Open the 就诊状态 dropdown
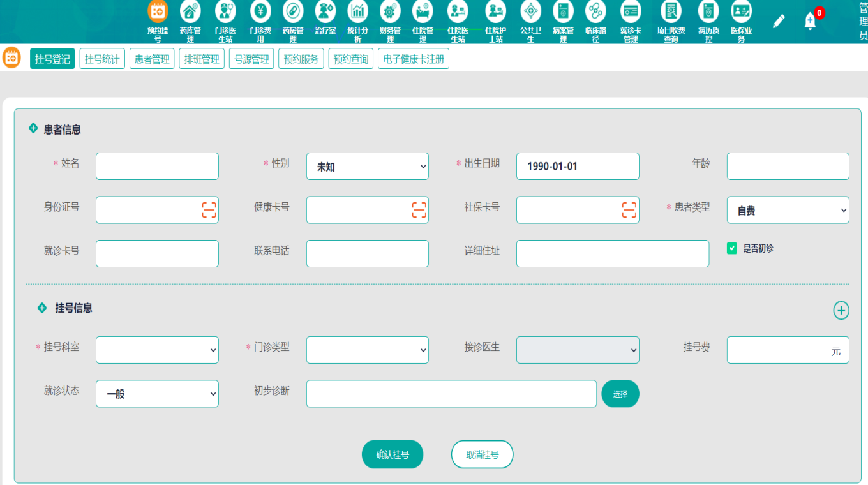The height and width of the screenshot is (485, 868). (x=157, y=394)
